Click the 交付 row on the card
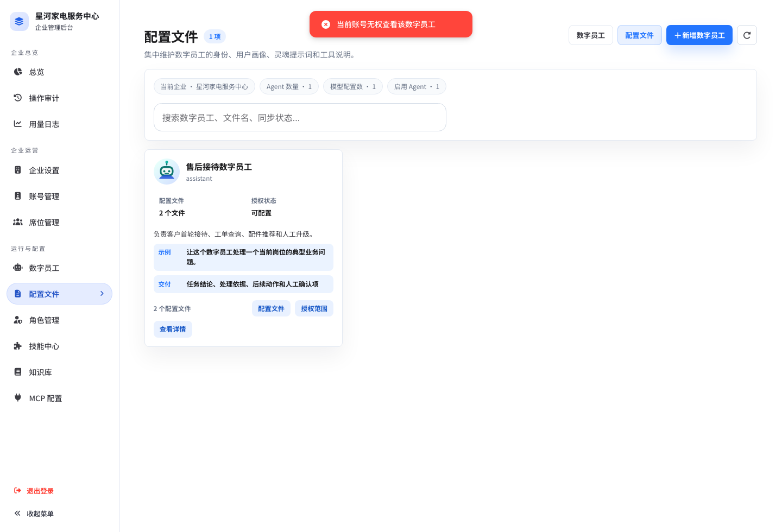Screen dimensions: 782x532 [x=243, y=284]
